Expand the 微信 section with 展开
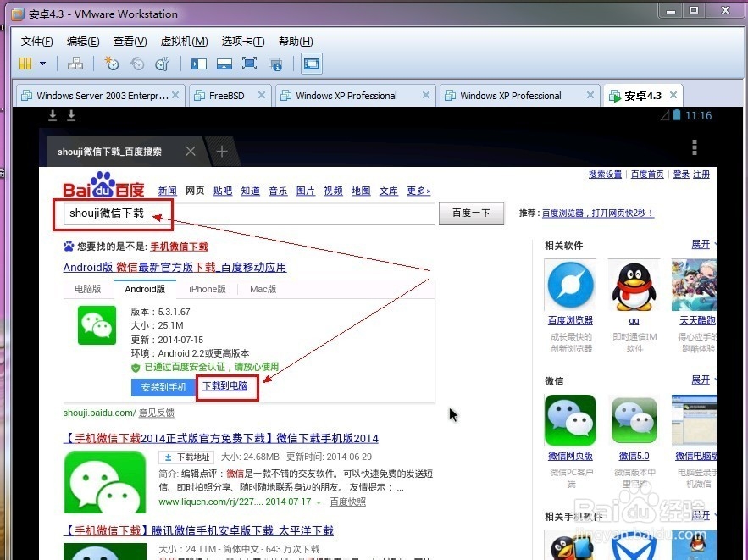This screenshot has width=748, height=560. (x=701, y=380)
